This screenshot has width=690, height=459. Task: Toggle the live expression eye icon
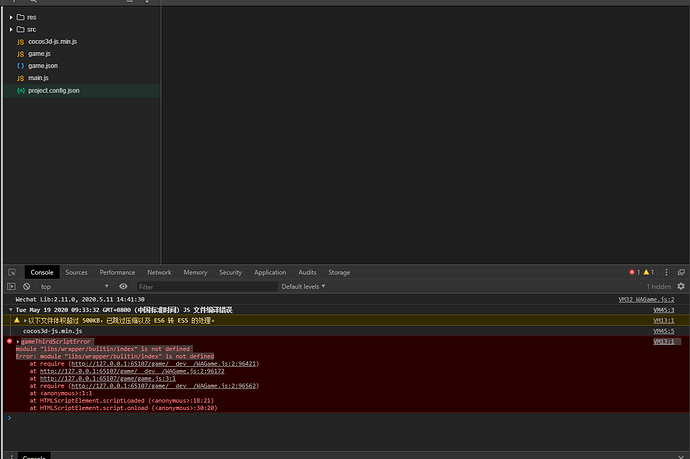click(x=123, y=286)
